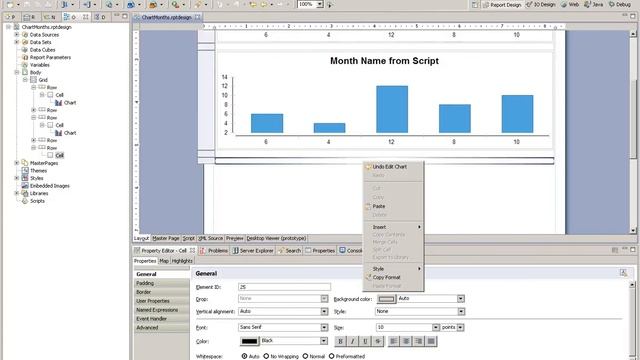Image resolution: width=640 pixels, height=360 pixels.
Task: Switch to the Script editor tab
Action: (x=189, y=238)
